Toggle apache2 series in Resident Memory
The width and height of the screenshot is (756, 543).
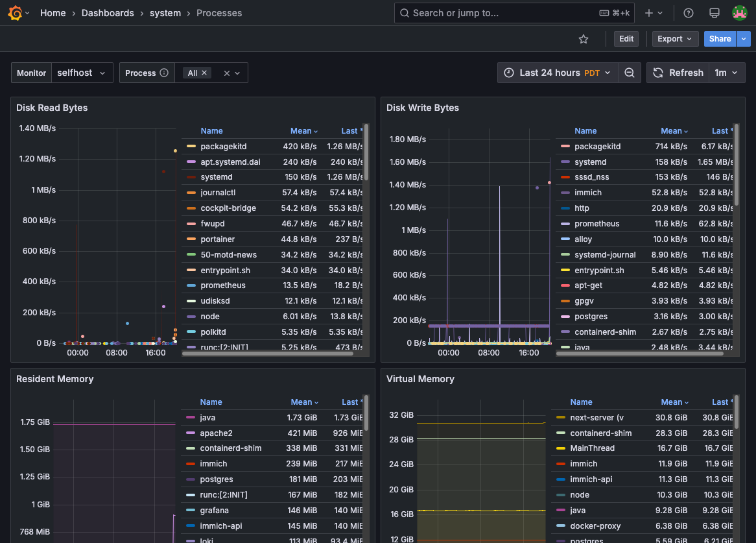point(216,433)
